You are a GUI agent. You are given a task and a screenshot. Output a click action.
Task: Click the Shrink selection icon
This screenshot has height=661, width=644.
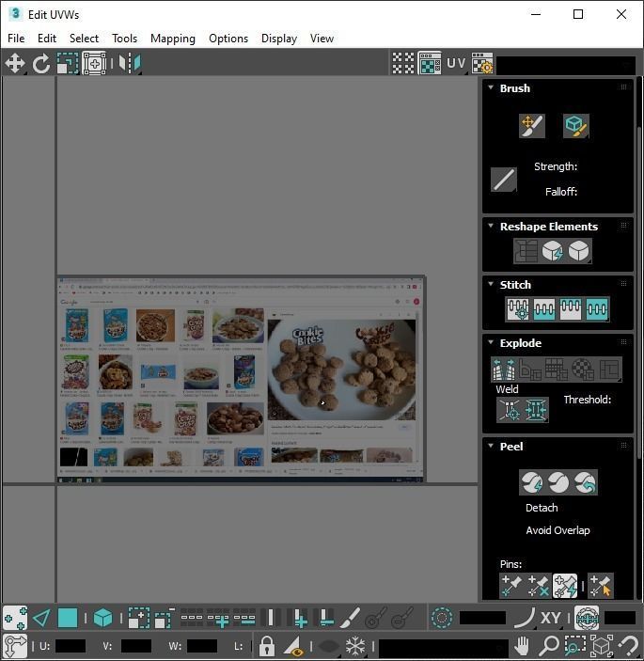point(165,618)
